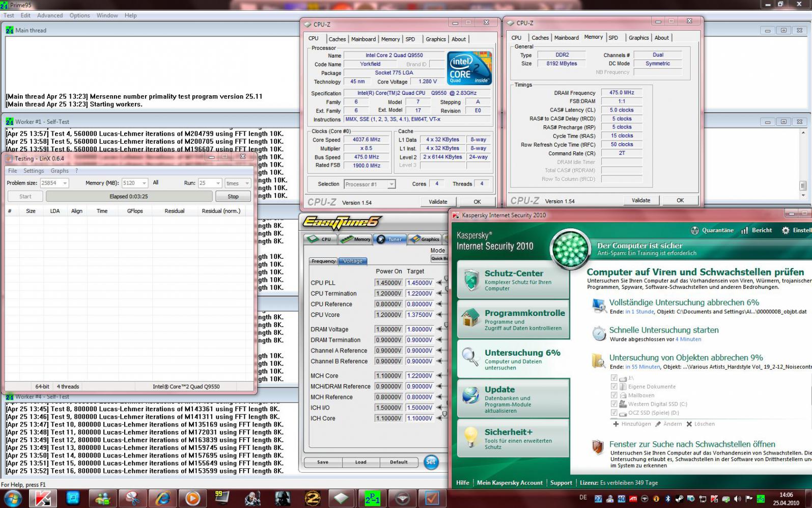Click the Ändern pencil icon
Viewport: 812px width, 508px height.
tap(658, 424)
